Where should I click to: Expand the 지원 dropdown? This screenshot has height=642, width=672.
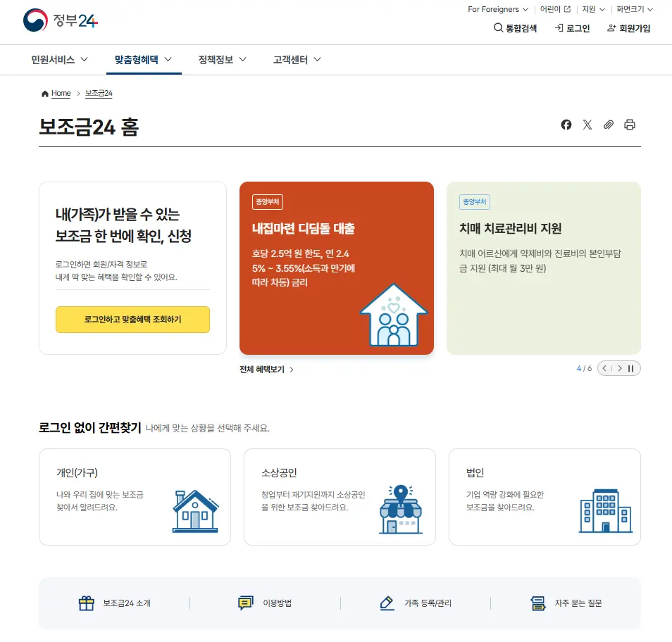click(x=594, y=9)
